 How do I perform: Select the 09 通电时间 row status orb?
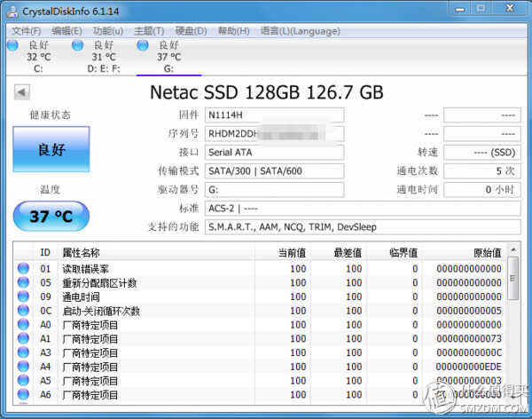pos(23,296)
